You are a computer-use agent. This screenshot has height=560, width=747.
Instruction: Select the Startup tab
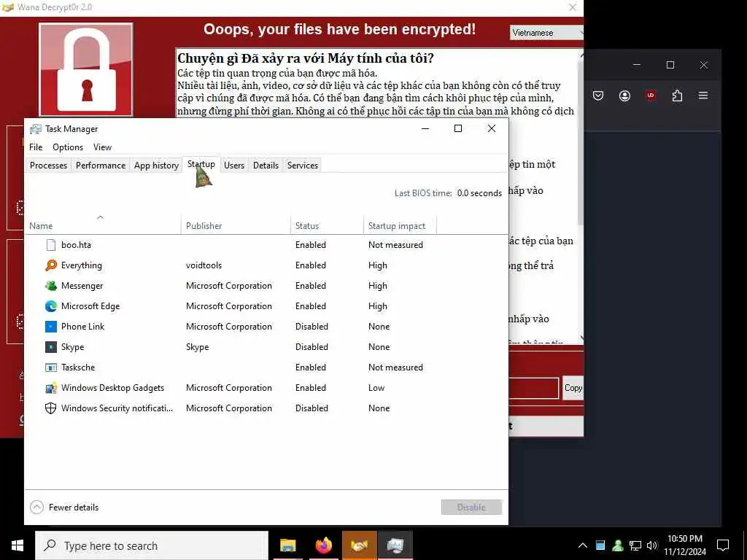coord(201,164)
